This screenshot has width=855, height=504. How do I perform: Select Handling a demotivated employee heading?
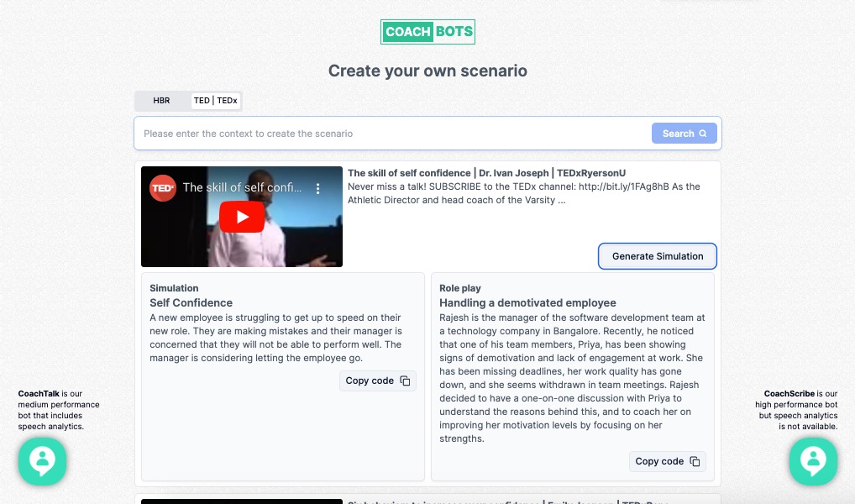pos(527,302)
